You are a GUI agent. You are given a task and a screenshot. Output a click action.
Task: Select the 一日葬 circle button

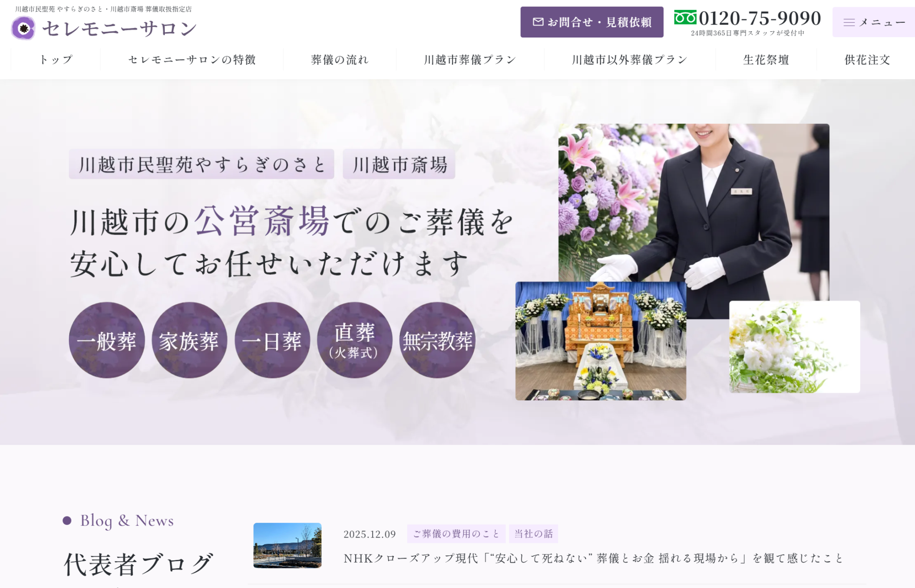272,340
